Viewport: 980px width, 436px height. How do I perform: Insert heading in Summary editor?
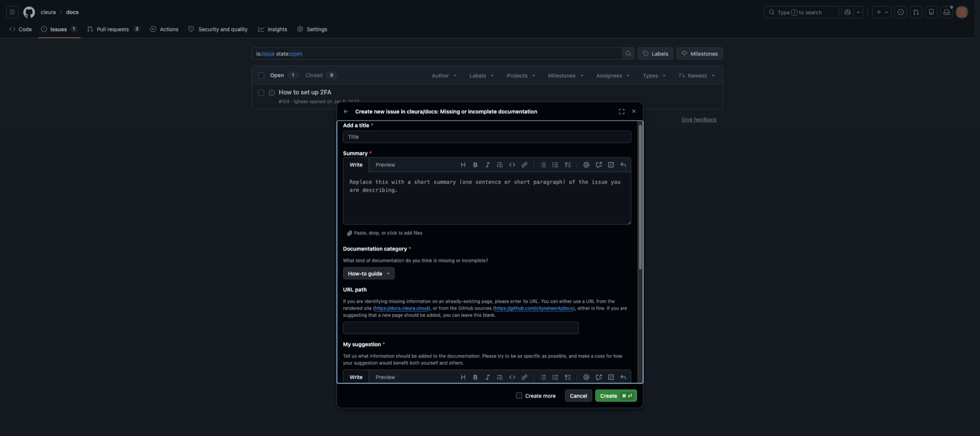tap(463, 165)
